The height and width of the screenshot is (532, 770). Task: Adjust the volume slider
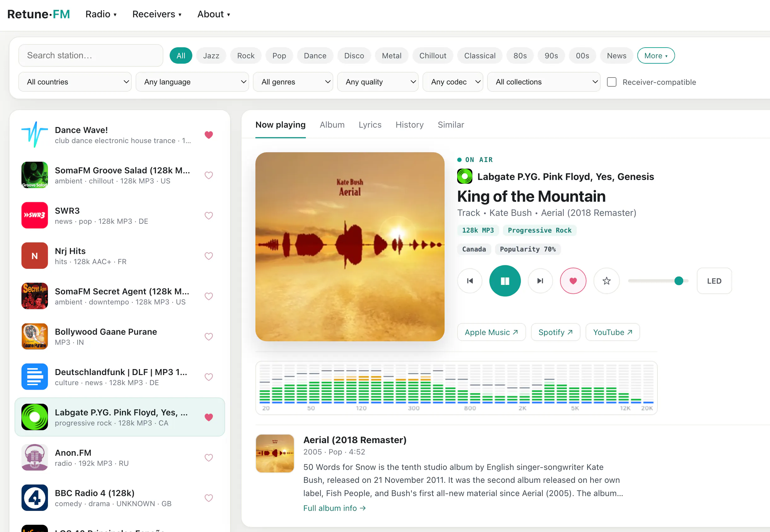[x=658, y=281]
